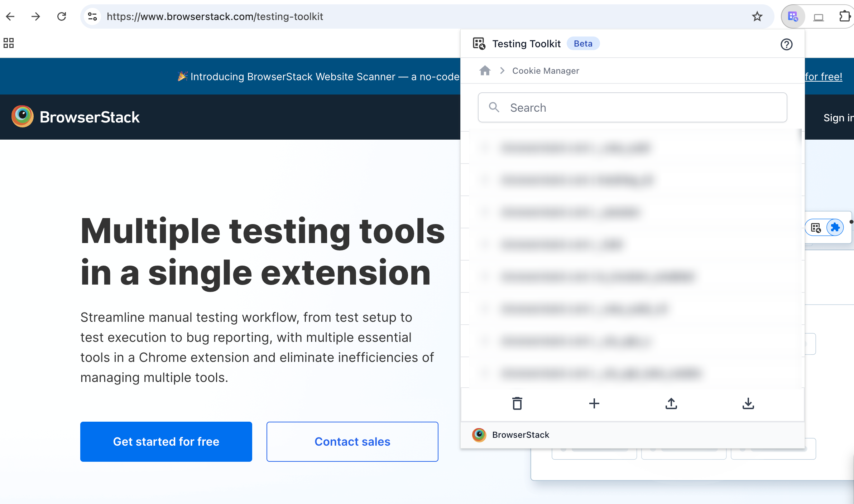The image size is (854, 504).
Task: Focus the Cookie Manager search field
Action: [633, 107]
